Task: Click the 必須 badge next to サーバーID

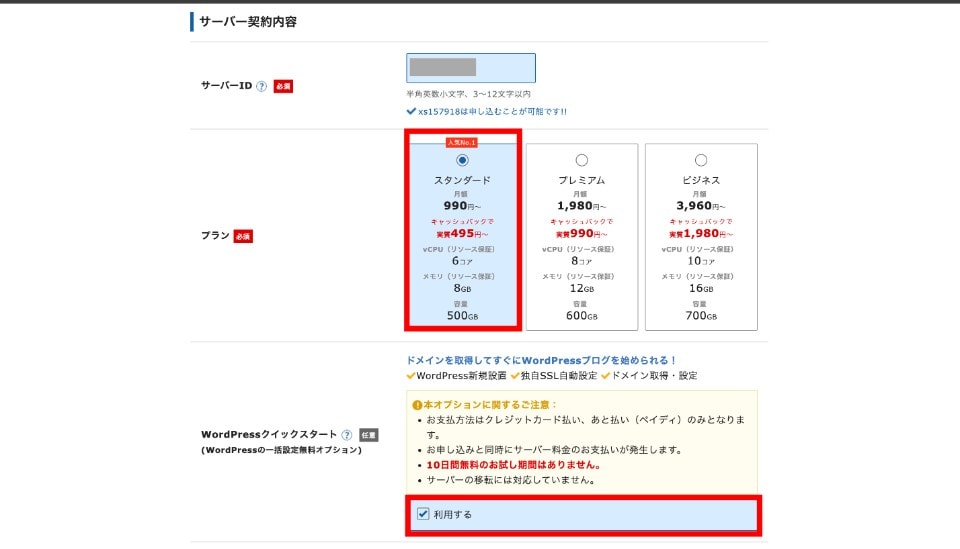Action: click(x=283, y=86)
